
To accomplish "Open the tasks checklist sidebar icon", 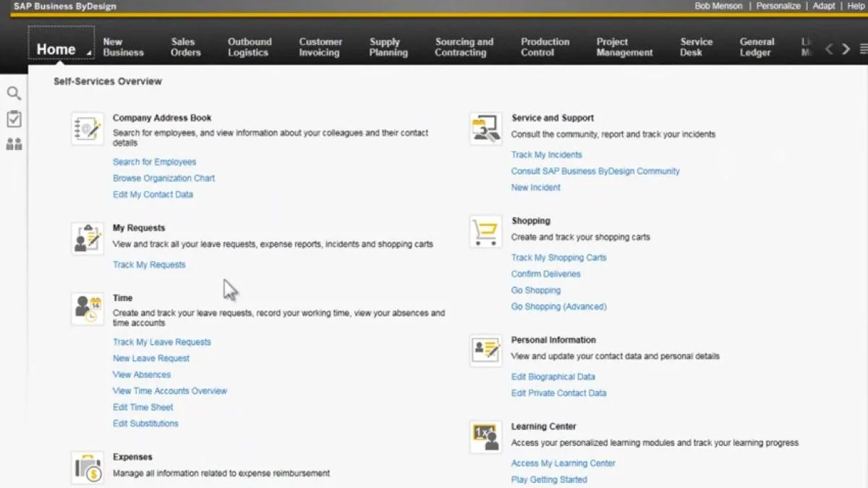I will pyautogui.click(x=14, y=119).
